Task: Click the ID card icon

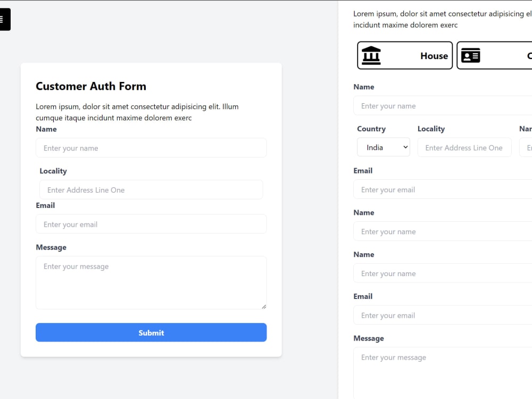Action: pyautogui.click(x=471, y=55)
